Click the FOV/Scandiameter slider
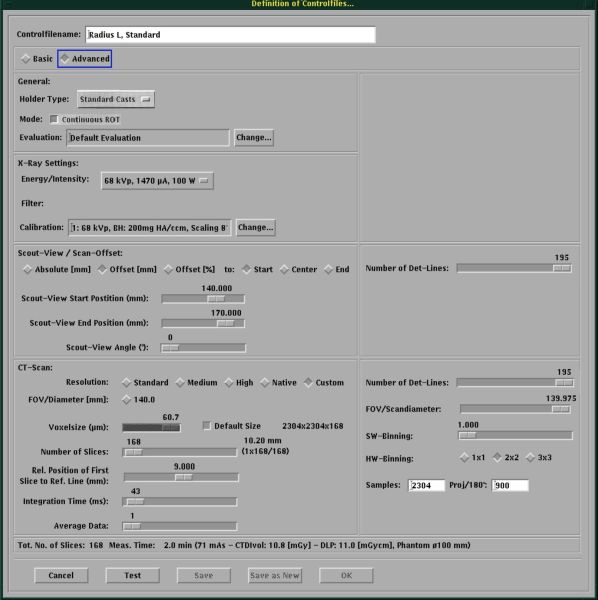Viewport: 598px width, 600px height. [515, 409]
